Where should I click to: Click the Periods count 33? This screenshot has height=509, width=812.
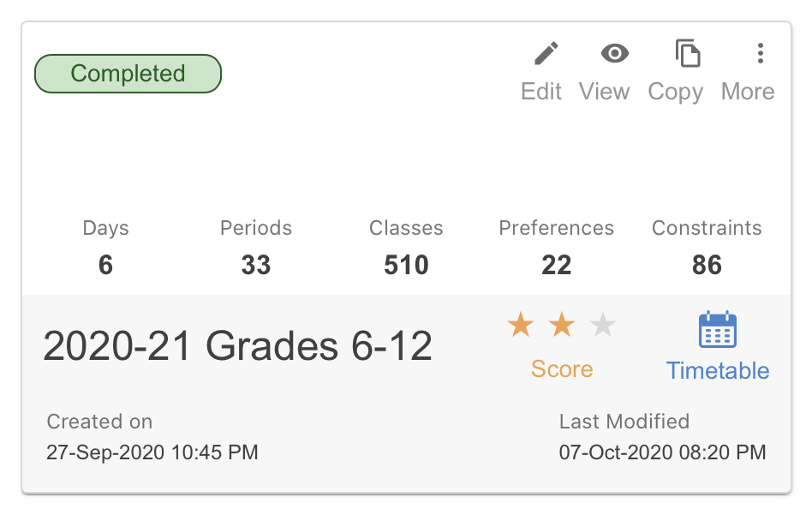coord(256,265)
